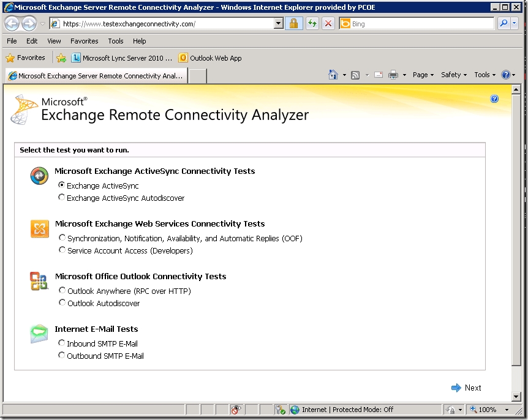Select Exchange ActiveSync radio button
This screenshot has height=420, width=528.
click(x=61, y=185)
